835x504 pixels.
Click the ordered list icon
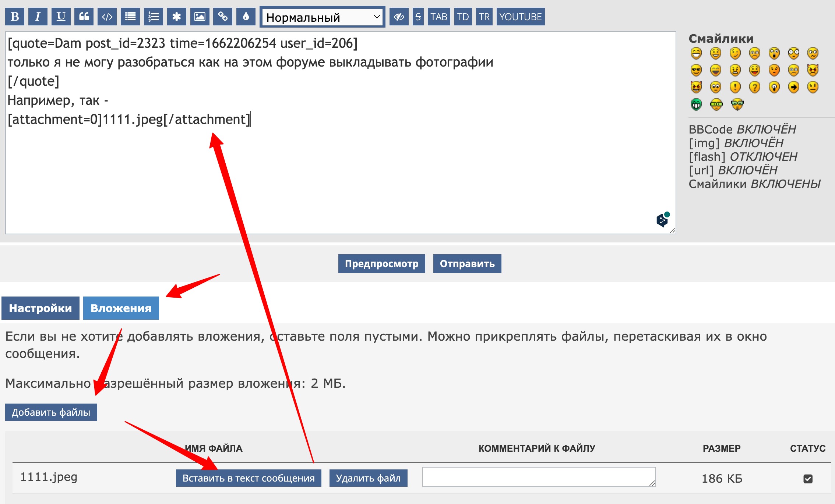coord(153,17)
